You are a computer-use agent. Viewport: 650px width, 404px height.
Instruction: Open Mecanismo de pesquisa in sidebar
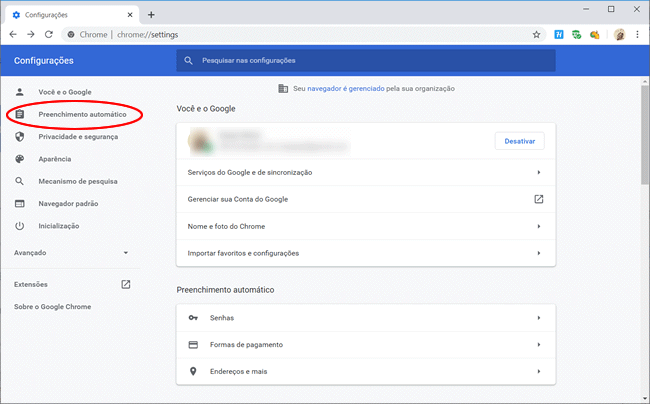[x=78, y=181]
